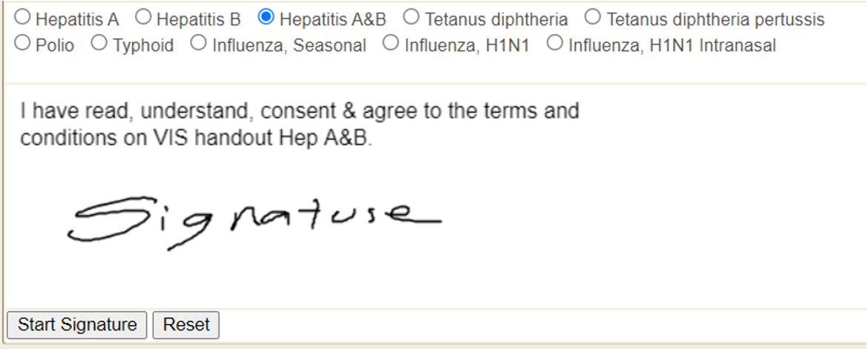Click the Reset button
This screenshot has width=868, height=349.
[x=186, y=325]
